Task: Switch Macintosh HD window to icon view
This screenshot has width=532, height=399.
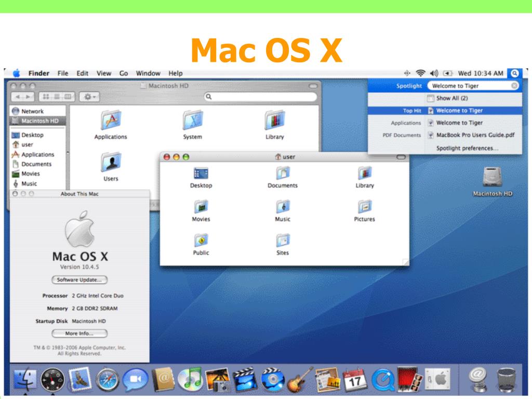Action: point(46,97)
